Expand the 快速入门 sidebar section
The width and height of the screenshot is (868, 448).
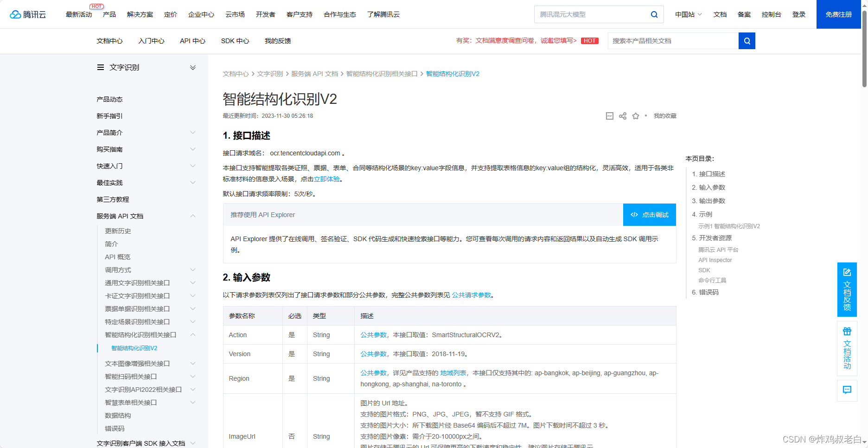point(193,166)
